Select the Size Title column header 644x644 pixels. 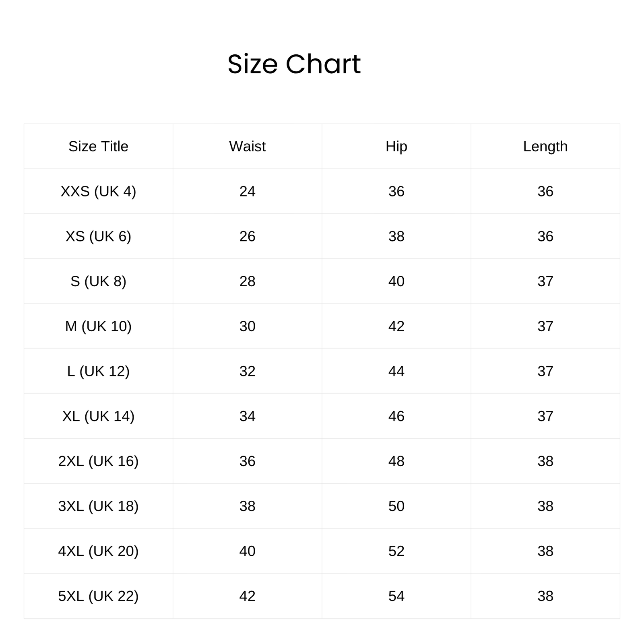pyautogui.click(x=98, y=147)
